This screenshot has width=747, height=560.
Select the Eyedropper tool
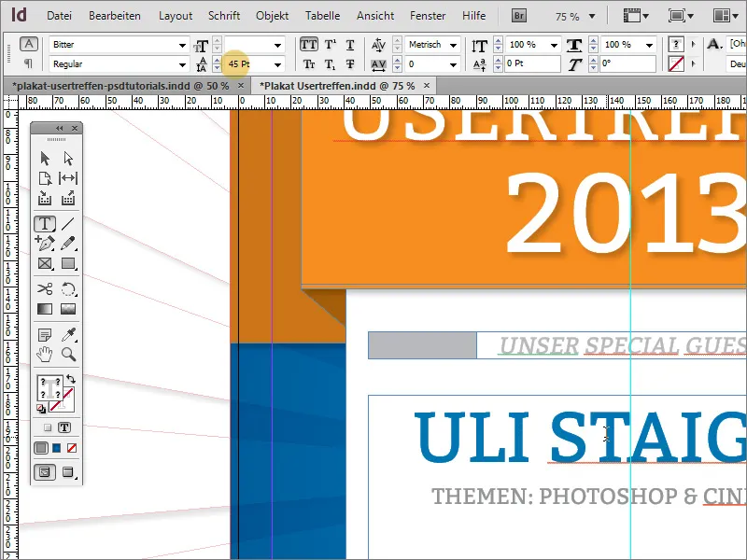pyautogui.click(x=68, y=335)
